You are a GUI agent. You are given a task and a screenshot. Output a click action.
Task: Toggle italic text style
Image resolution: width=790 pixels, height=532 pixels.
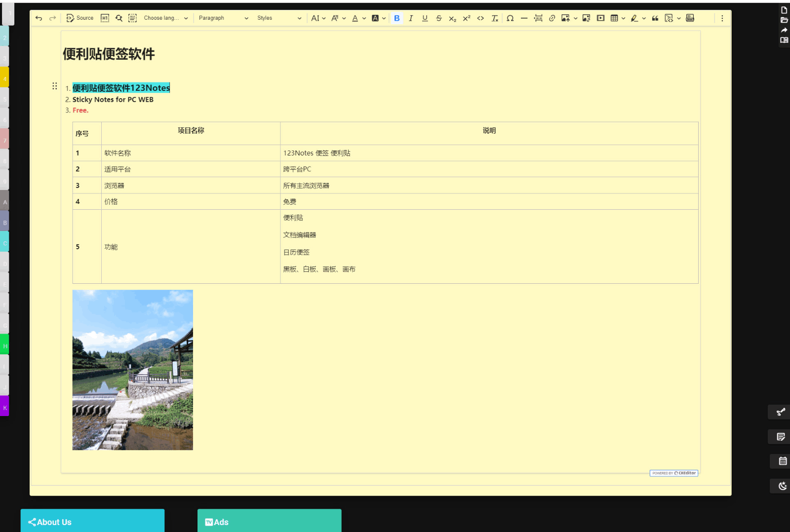pyautogui.click(x=411, y=18)
